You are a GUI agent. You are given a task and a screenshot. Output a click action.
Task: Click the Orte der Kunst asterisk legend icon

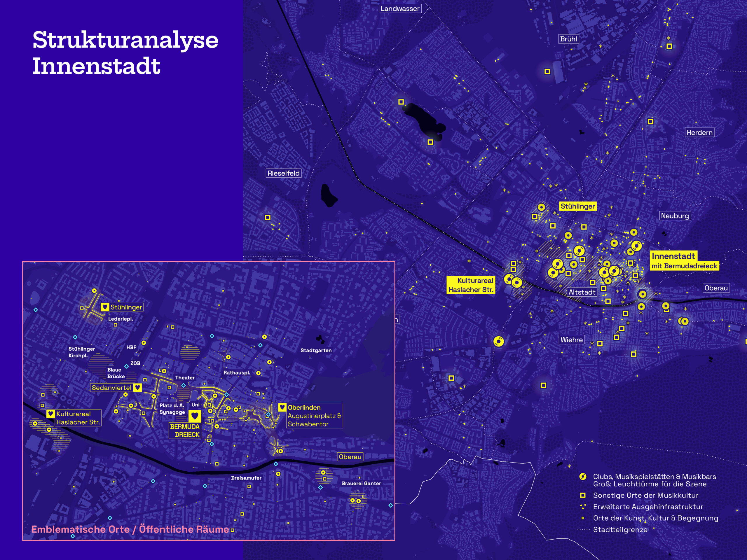point(582,518)
